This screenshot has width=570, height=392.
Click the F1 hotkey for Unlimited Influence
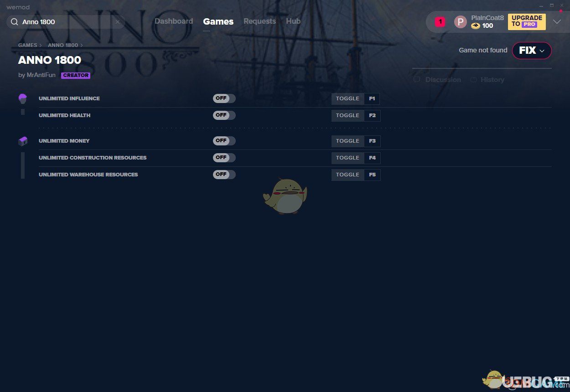coord(372,99)
